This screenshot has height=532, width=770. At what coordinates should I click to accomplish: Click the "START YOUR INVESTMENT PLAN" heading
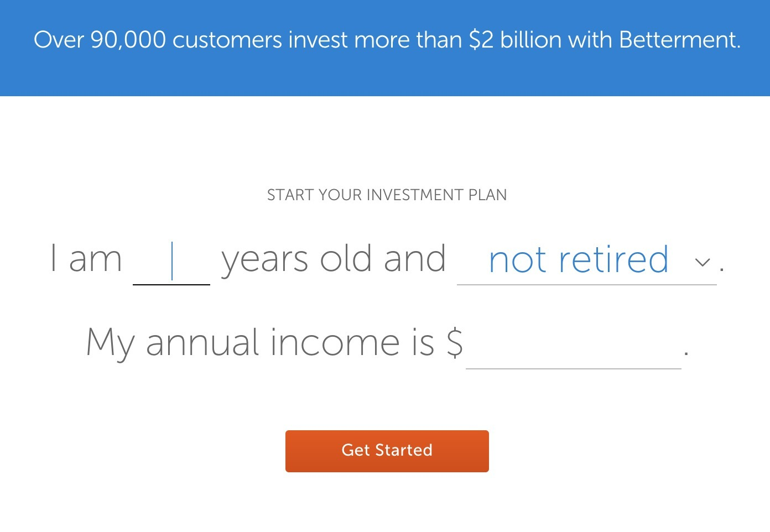point(387,195)
